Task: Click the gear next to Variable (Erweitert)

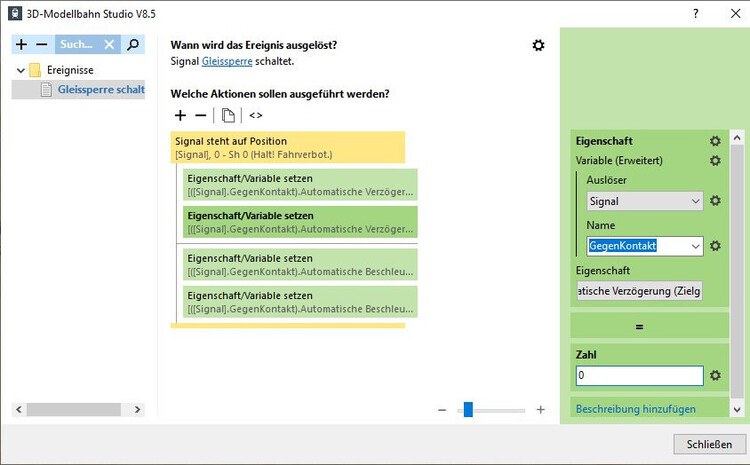Action: coord(715,160)
